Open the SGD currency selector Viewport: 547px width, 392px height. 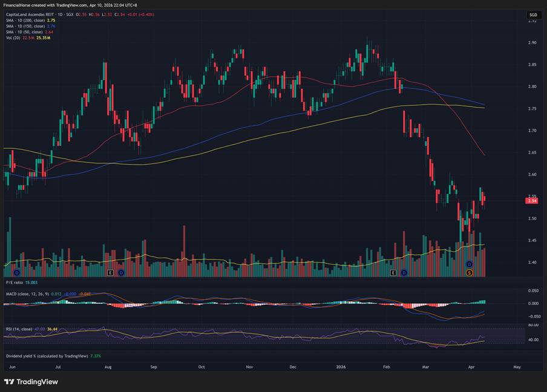coord(533,15)
